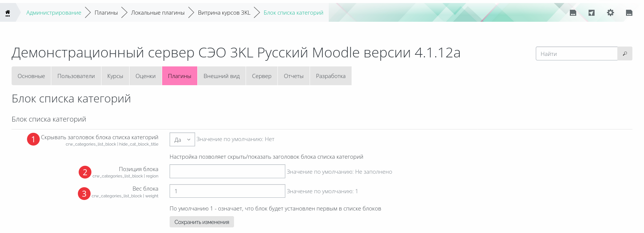Click the Вес блока input field
Screen dimensions: 644x233
(227, 191)
